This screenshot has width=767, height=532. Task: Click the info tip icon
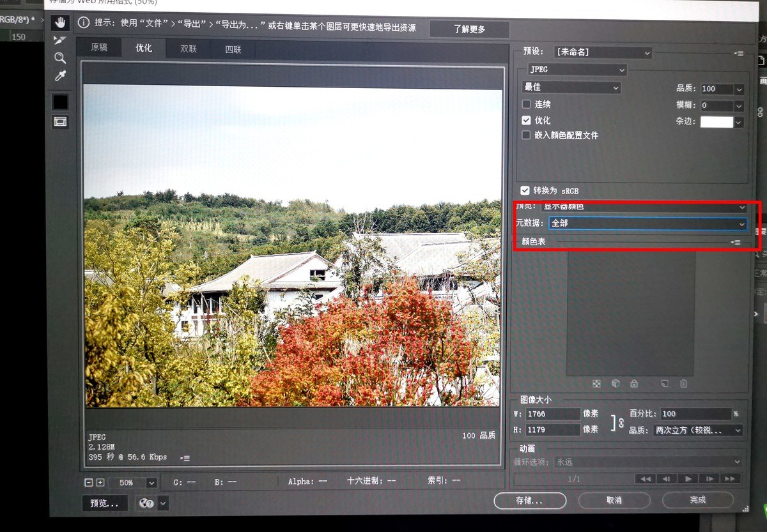click(x=83, y=22)
